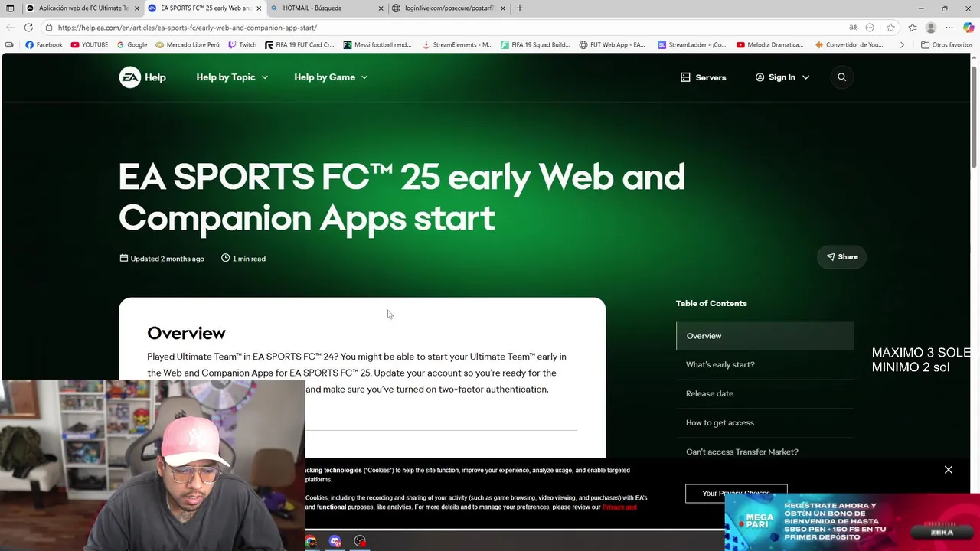Screen dimensions: 980x551
Task: Open the Privacy policy link in cookie banner
Action: 619,507
